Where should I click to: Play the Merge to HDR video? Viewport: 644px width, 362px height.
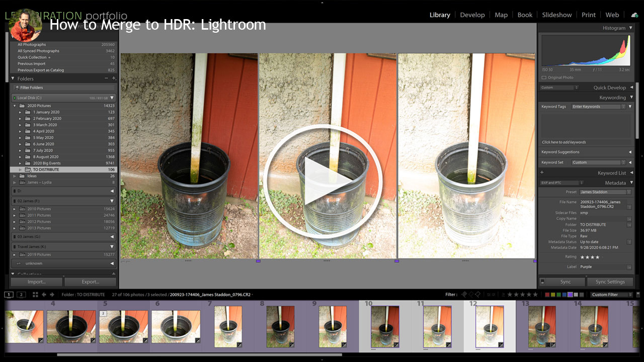point(323,181)
